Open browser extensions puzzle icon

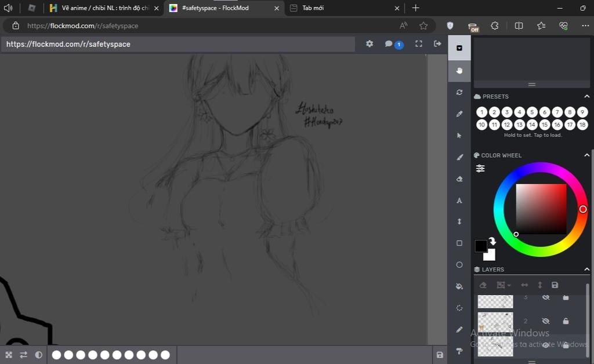pyautogui.click(x=495, y=26)
